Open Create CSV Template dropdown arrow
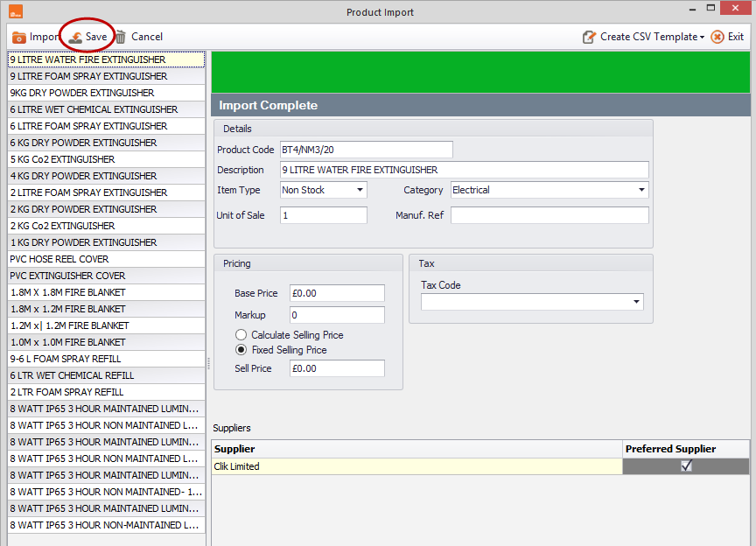The width and height of the screenshot is (756, 546). (702, 37)
